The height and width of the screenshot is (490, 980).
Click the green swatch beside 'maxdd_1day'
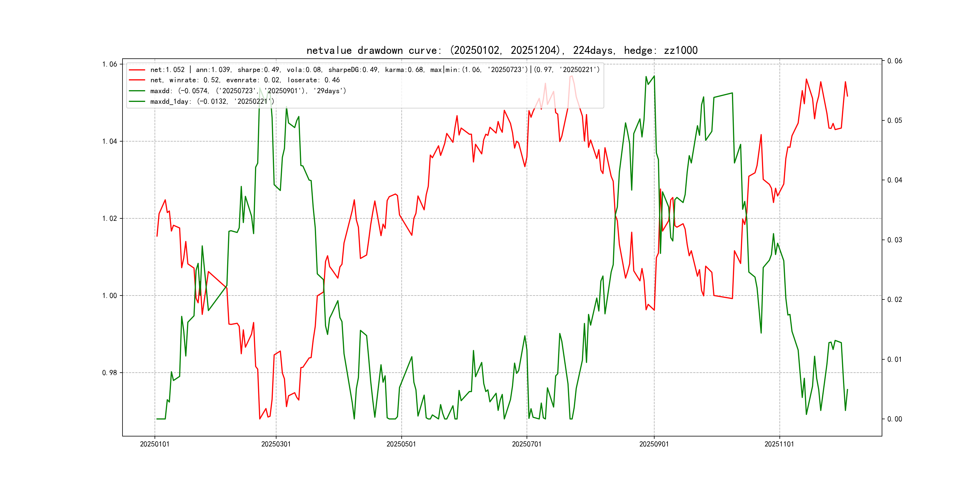click(x=137, y=102)
